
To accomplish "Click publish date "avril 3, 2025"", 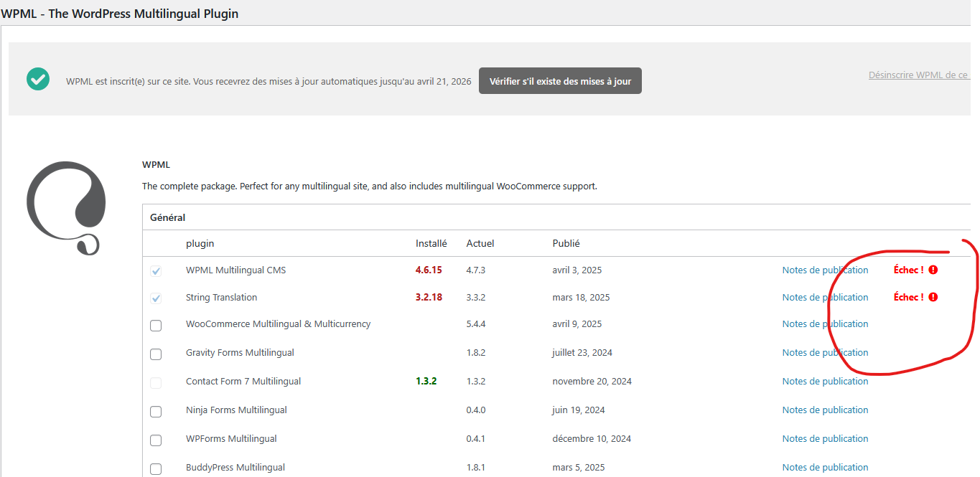I will [577, 270].
